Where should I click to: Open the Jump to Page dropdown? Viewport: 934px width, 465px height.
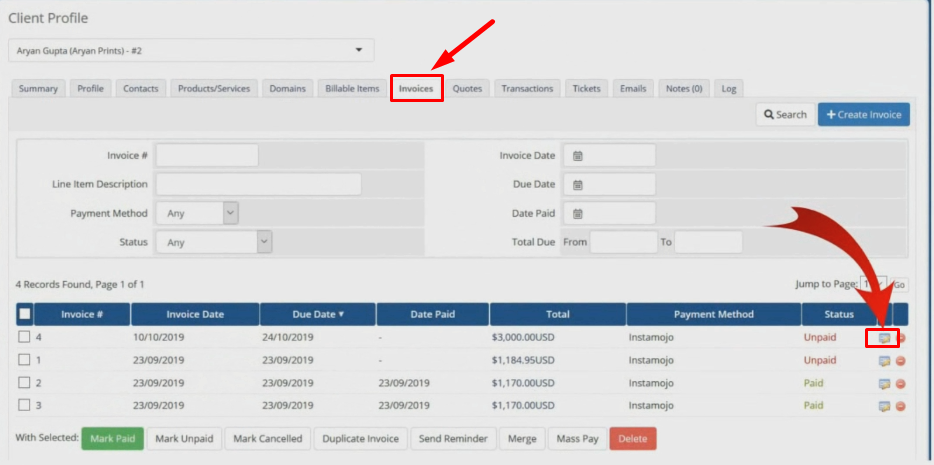(x=874, y=285)
